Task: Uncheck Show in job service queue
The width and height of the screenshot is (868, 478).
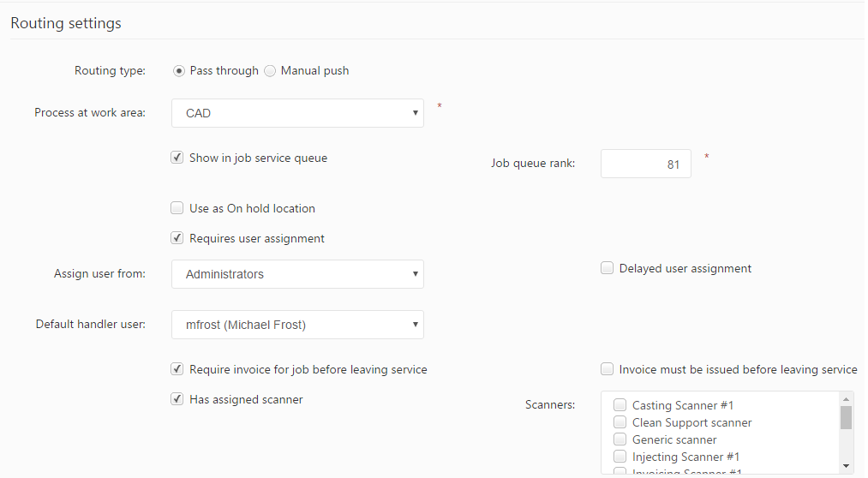Action: (x=177, y=158)
